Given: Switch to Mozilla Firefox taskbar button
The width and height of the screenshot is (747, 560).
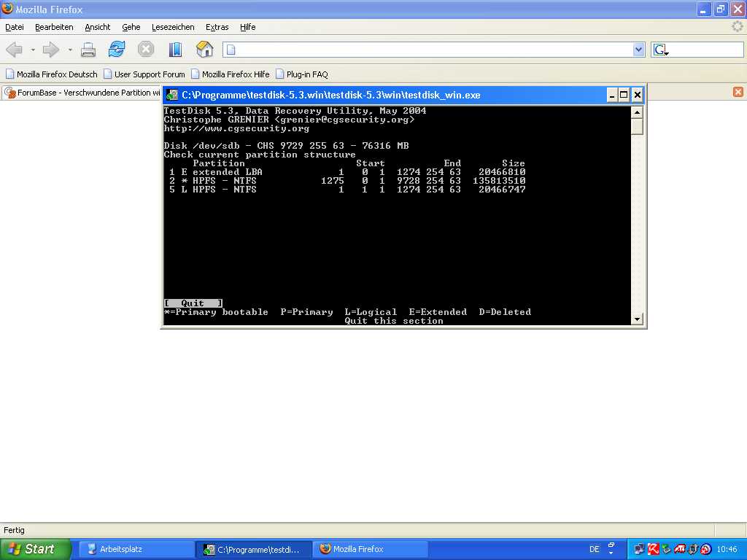Looking at the screenshot, I should (371, 549).
